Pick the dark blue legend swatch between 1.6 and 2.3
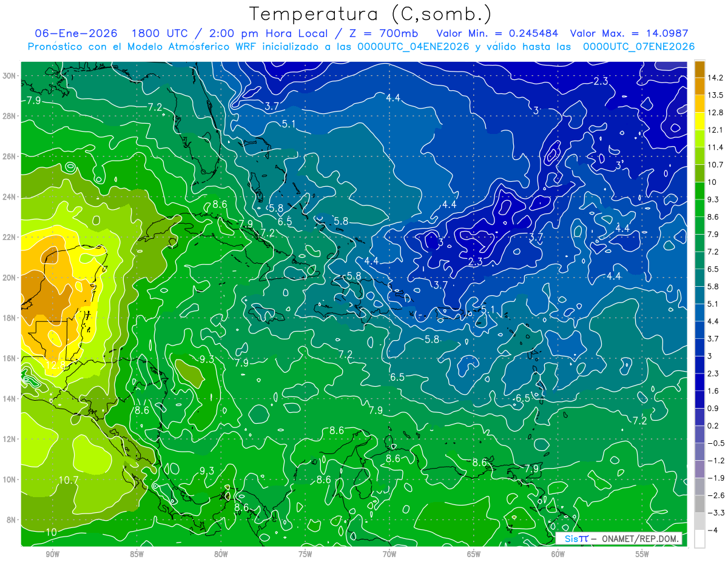The height and width of the screenshot is (562, 728). (699, 382)
